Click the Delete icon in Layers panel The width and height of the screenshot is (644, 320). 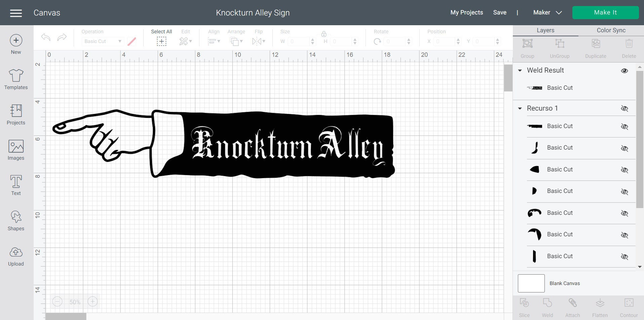click(629, 47)
